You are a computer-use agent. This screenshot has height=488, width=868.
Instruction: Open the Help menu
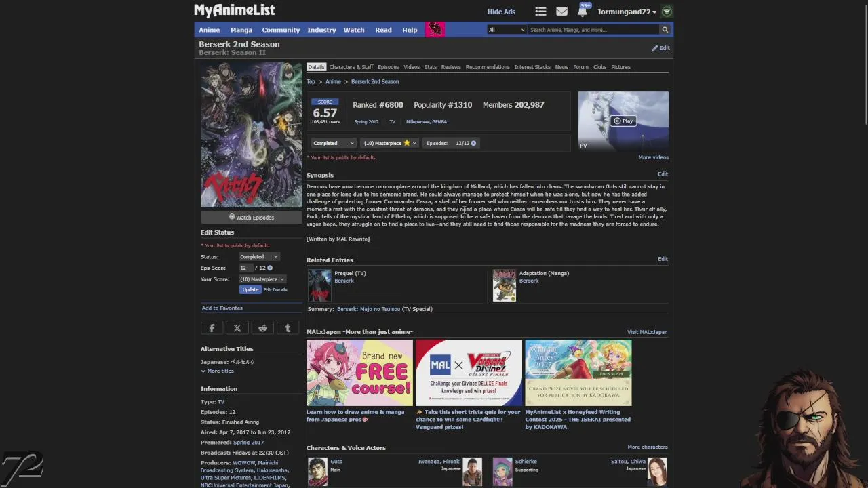click(x=410, y=30)
